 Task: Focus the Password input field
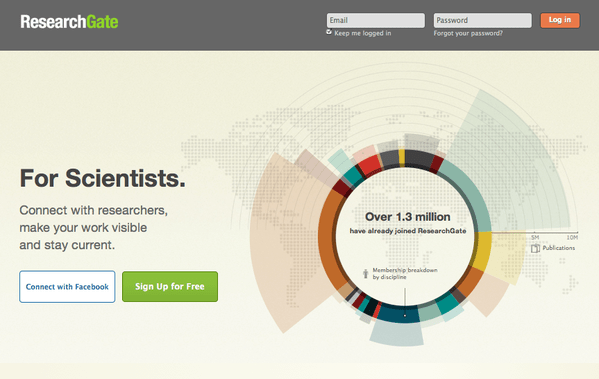click(x=482, y=20)
